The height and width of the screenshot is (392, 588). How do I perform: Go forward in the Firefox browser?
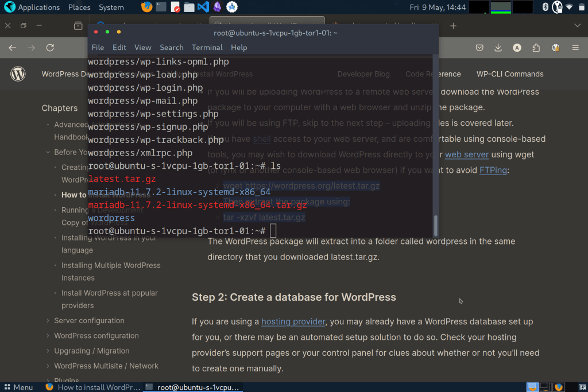[x=31, y=48]
